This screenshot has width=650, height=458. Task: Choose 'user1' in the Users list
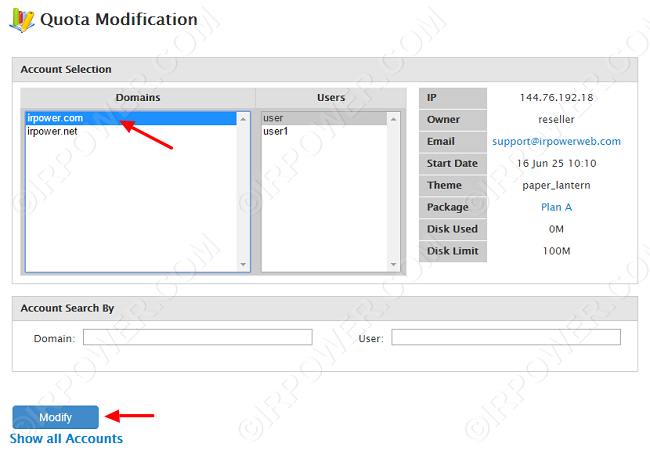275,131
